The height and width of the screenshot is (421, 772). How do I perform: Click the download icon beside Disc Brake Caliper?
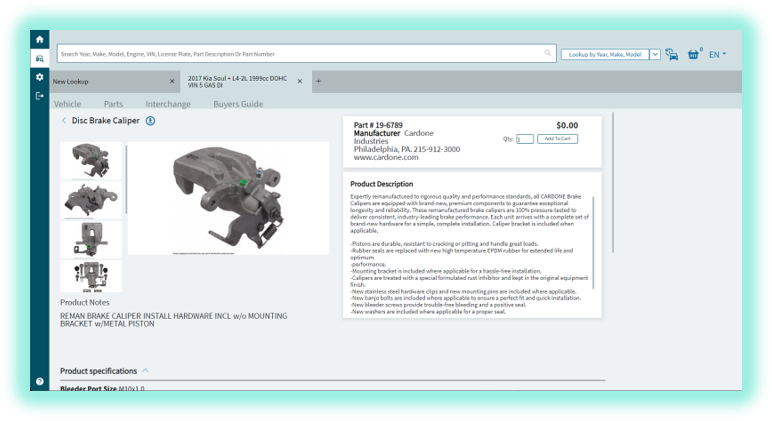[151, 121]
